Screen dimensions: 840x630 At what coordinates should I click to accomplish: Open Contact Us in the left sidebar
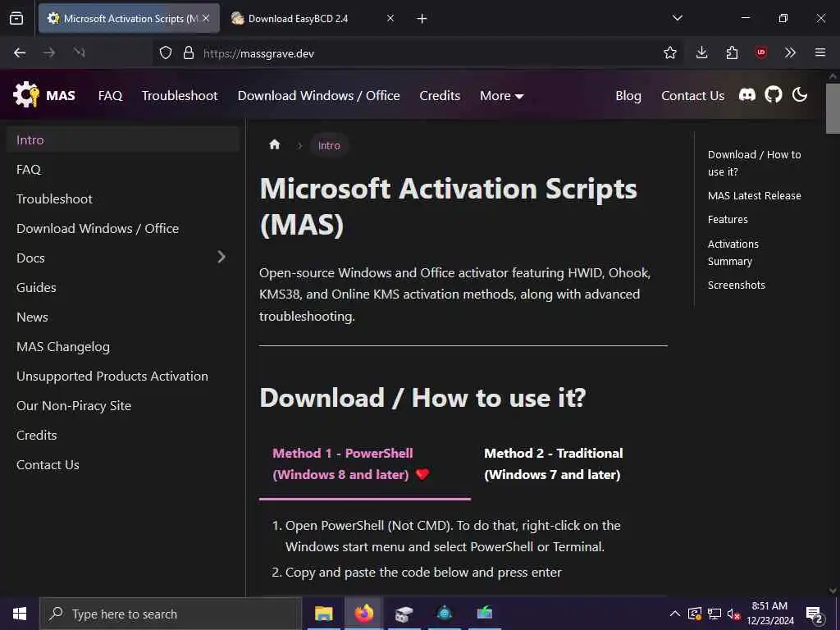[x=123, y=464]
